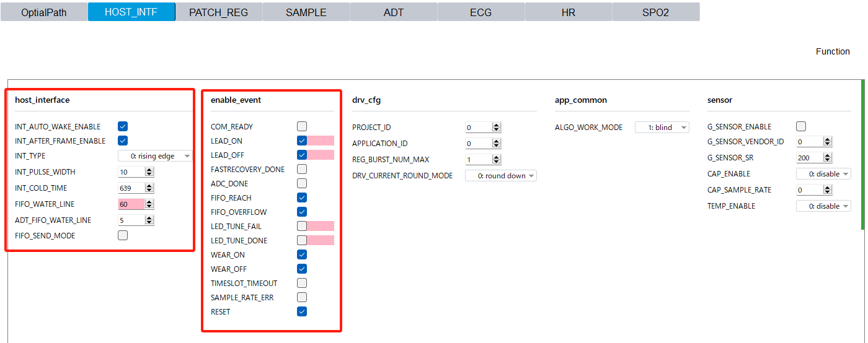Open the DRV_CURRENT_ROUND_MODE dropdown
868x343 pixels.
coord(500,176)
